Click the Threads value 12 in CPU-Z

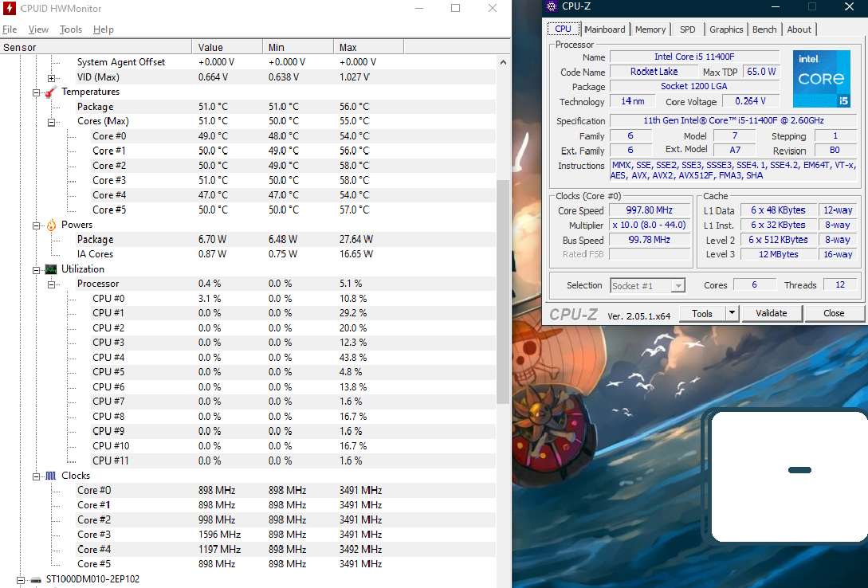click(x=840, y=285)
